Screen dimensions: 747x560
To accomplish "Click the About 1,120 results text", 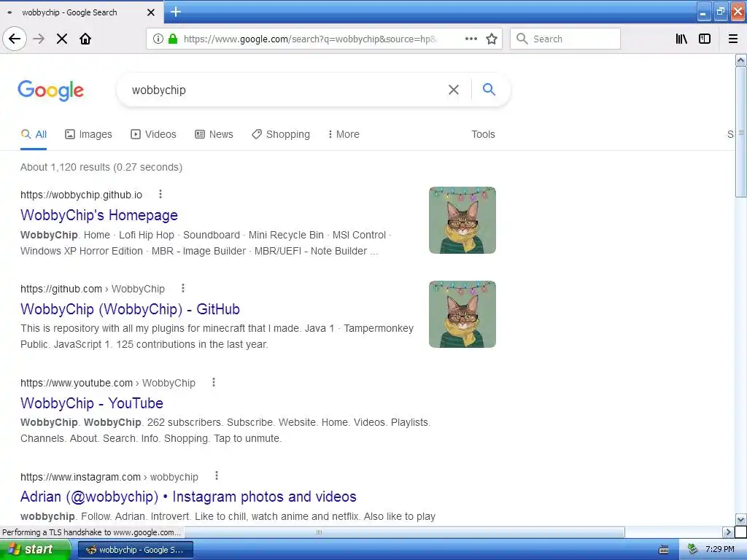I will click(101, 167).
